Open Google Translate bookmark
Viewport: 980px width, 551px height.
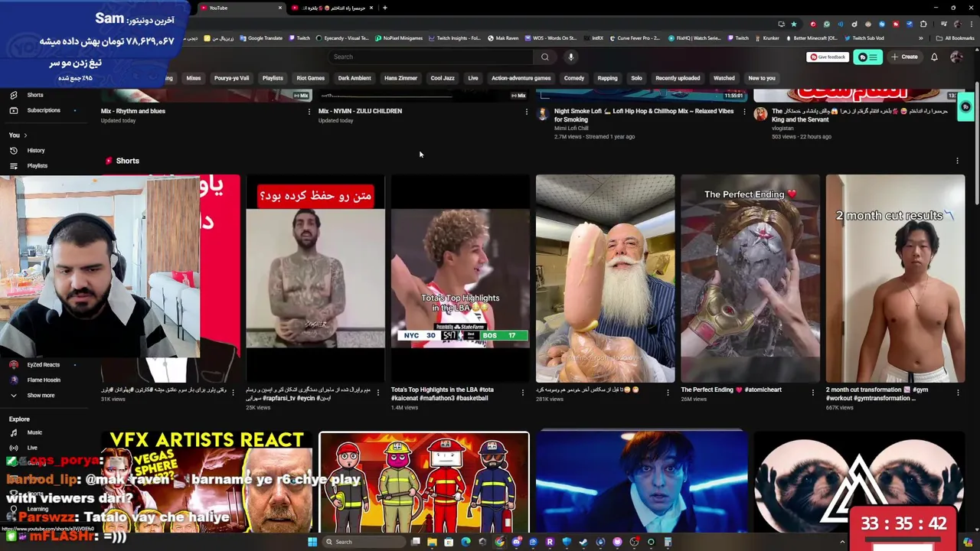click(x=260, y=38)
